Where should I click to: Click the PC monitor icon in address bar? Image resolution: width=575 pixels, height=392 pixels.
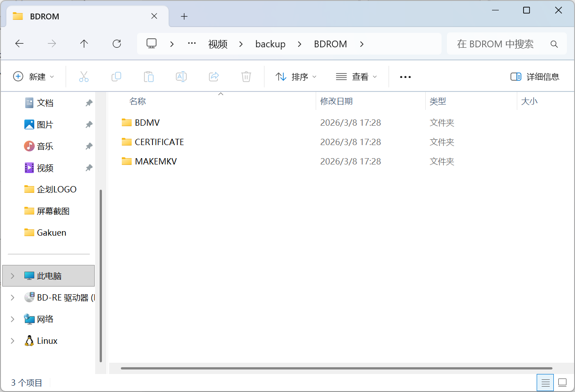(152, 44)
